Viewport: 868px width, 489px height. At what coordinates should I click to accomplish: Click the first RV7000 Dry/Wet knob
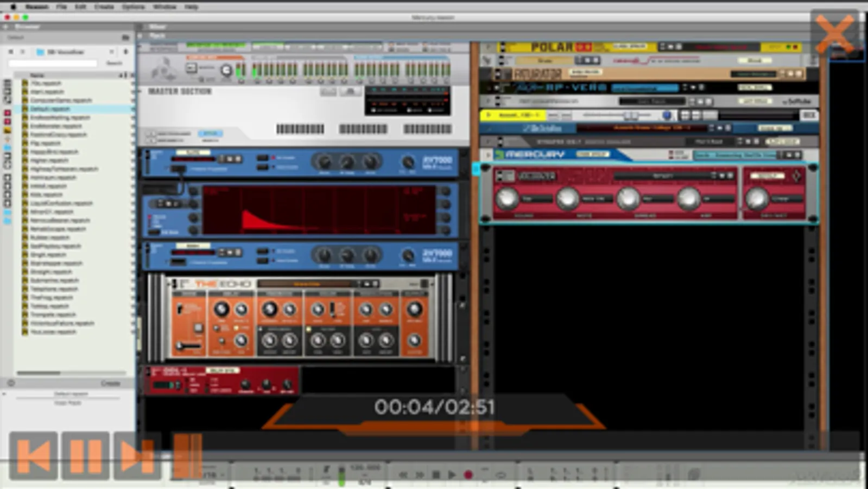(408, 162)
